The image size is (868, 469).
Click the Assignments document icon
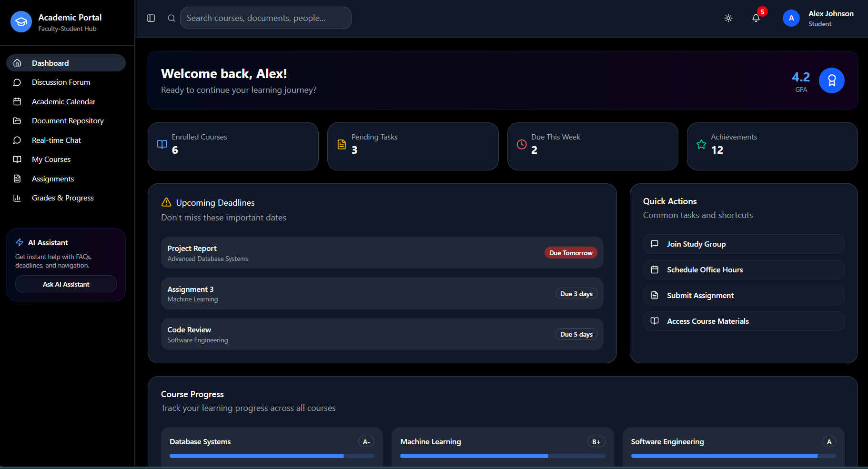click(17, 179)
